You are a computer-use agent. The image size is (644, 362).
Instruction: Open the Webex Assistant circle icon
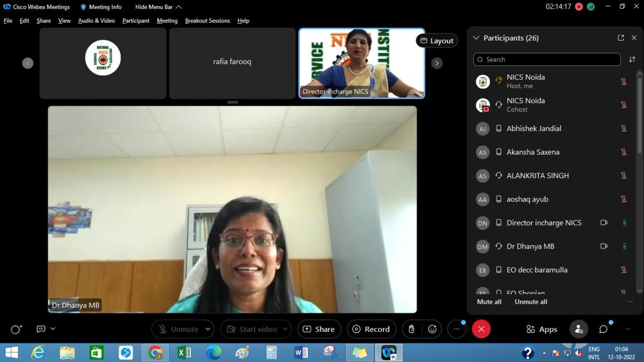pyautogui.click(x=16, y=329)
